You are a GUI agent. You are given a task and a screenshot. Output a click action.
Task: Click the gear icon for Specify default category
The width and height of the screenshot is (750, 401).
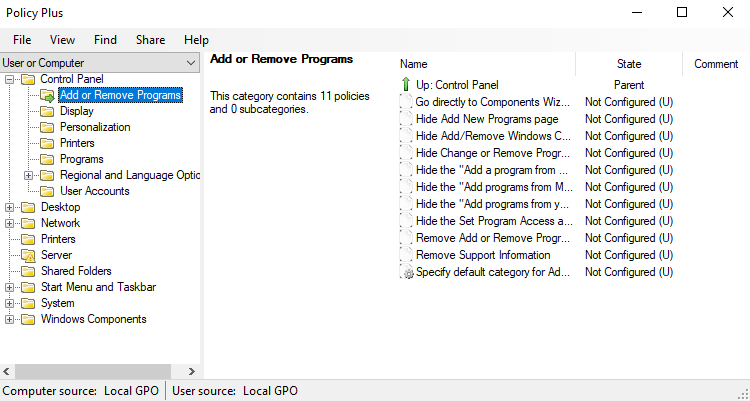[x=406, y=272]
